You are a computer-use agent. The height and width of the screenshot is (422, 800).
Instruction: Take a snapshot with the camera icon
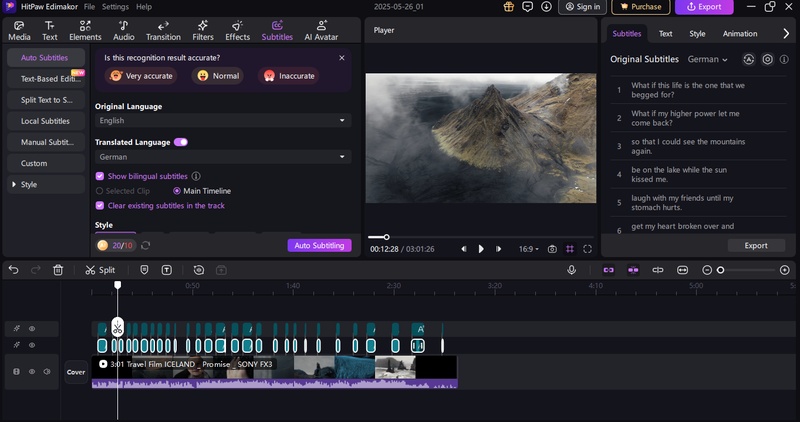tap(551, 248)
